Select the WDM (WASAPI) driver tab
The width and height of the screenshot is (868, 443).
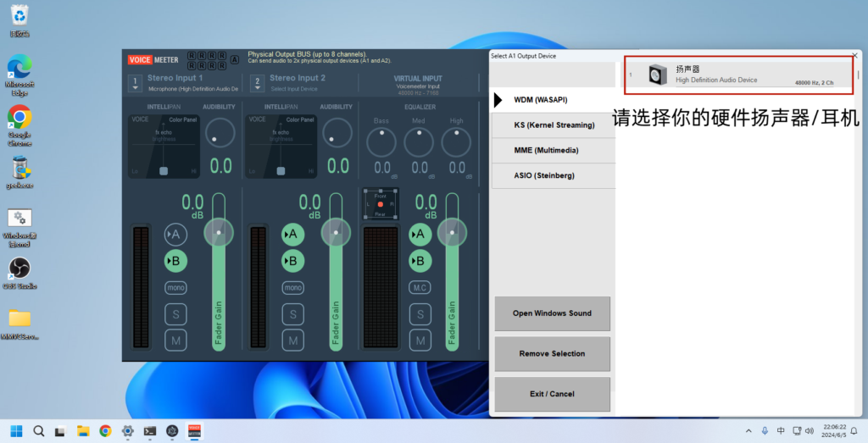554,100
